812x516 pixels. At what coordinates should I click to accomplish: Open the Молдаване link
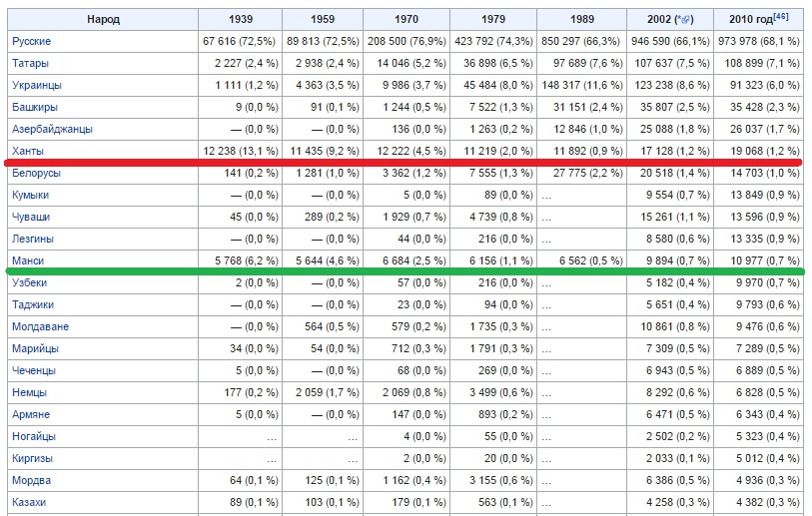[x=40, y=326]
